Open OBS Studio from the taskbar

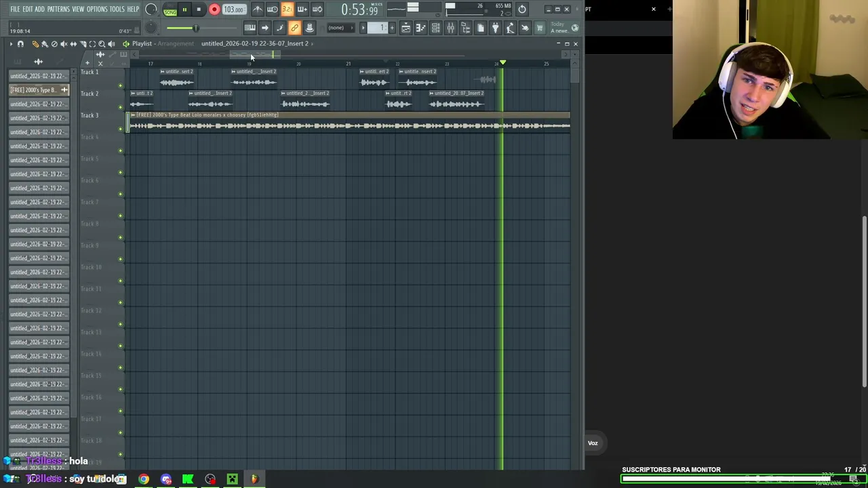[x=210, y=479]
